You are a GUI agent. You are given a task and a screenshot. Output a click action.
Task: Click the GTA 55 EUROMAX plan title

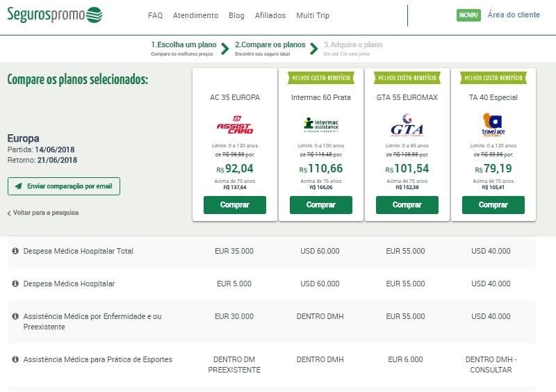pyautogui.click(x=407, y=97)
